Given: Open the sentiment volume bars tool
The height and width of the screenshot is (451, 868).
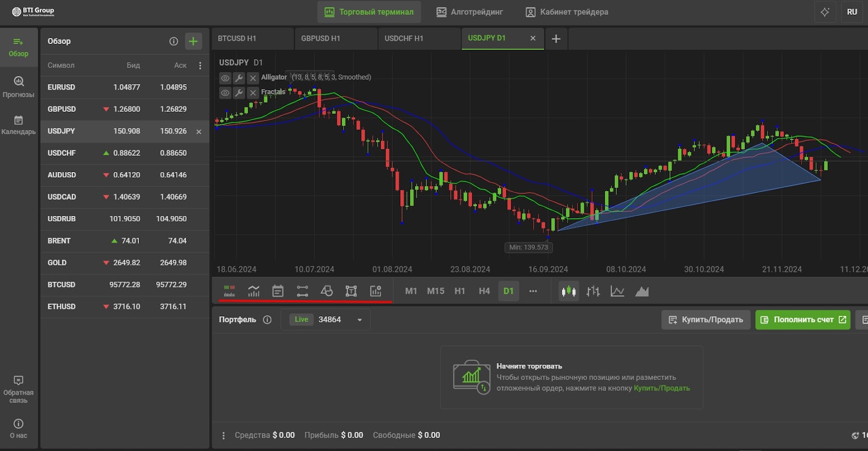Looking at the screenshot, I should click(229, 291).
